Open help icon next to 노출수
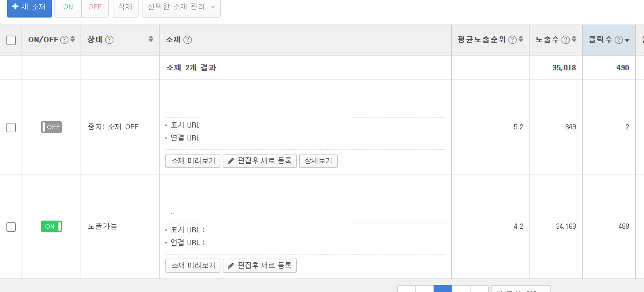Viewport: 644px width, 292px height. [x=566, y=40]
